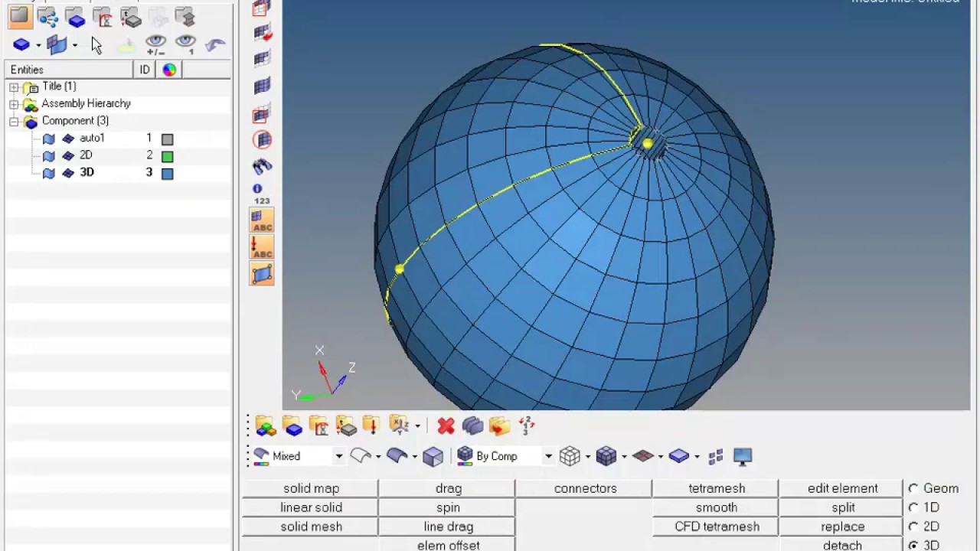Open gray color swatch of auto1
Viewport: 980px width, 551px height.
[x=168, y=139]
